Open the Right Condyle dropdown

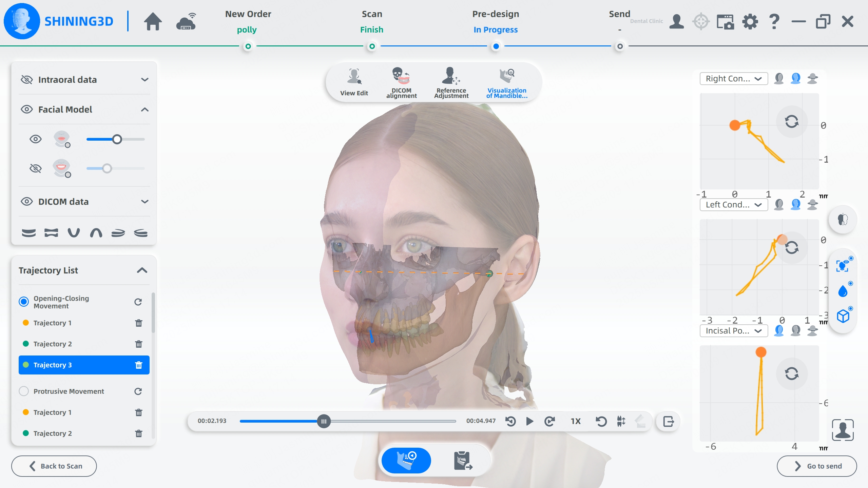pos(733,79)
